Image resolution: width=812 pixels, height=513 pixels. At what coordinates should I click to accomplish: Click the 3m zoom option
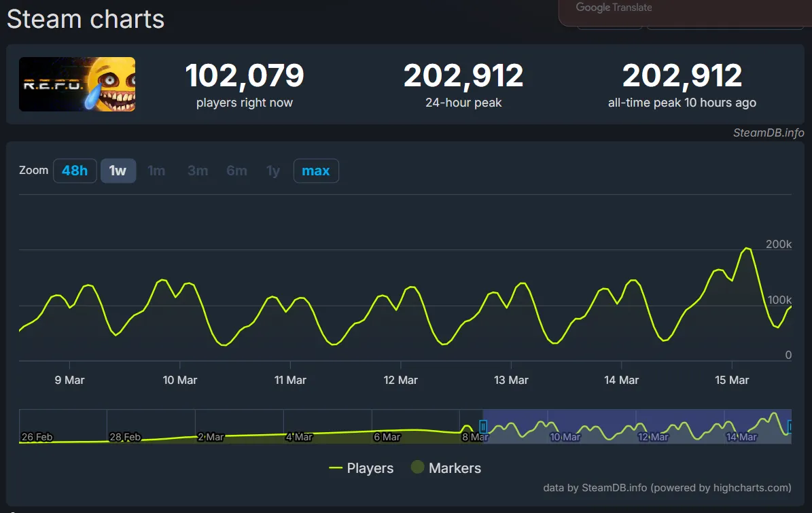pyautogui.click(x=197, y=171)
